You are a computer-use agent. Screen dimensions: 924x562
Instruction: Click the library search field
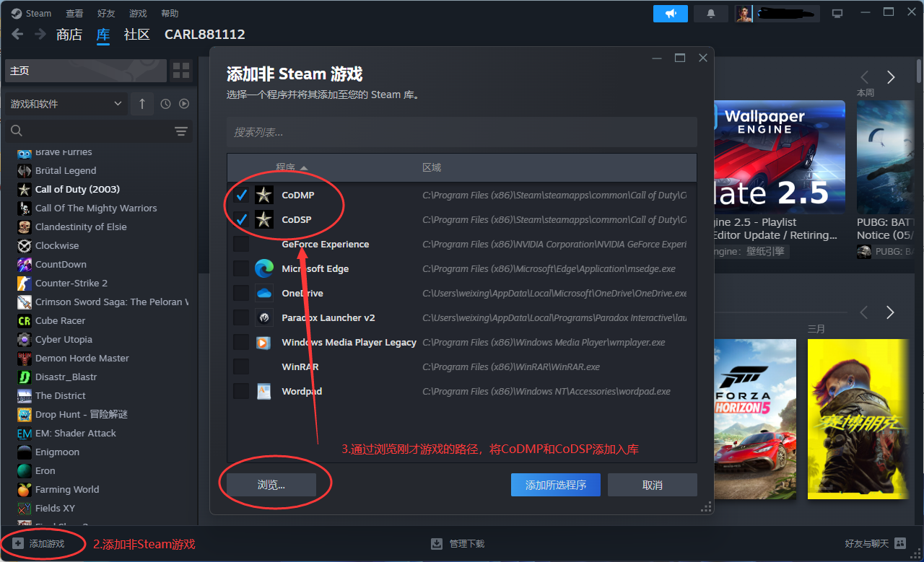88,131
